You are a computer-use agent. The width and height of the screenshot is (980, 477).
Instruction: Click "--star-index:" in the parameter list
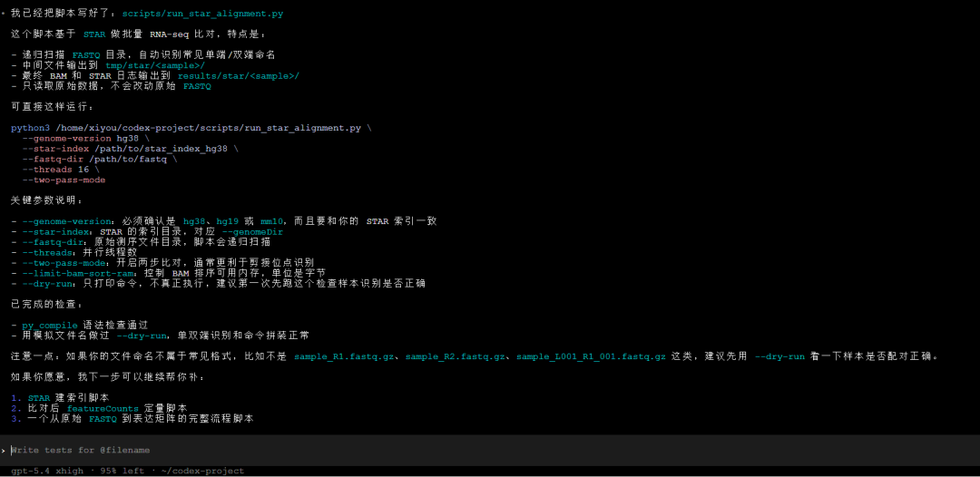coord(58,231)
